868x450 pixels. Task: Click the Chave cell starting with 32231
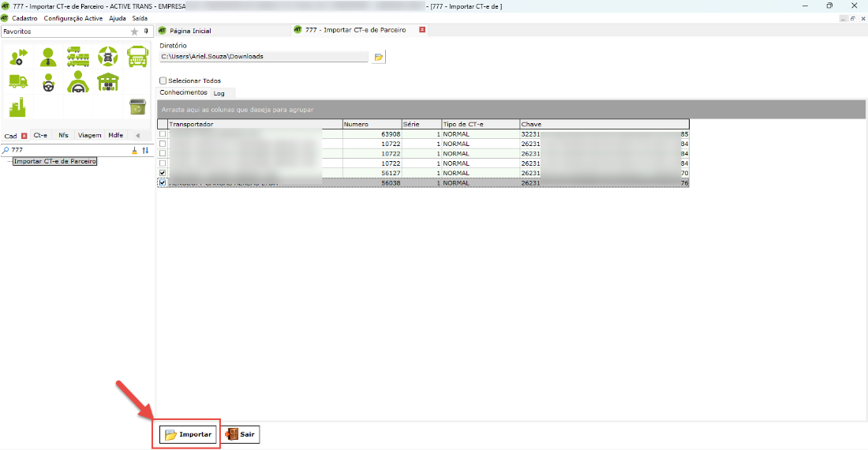pos(604,134)
